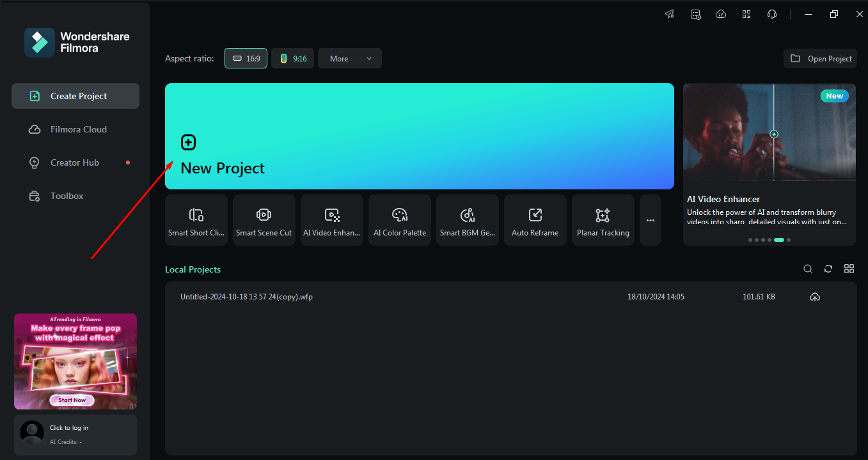Create a New Project from the banner
This screenshot has height=460, width=868.
pyautogui.click(x=420, y=136)
